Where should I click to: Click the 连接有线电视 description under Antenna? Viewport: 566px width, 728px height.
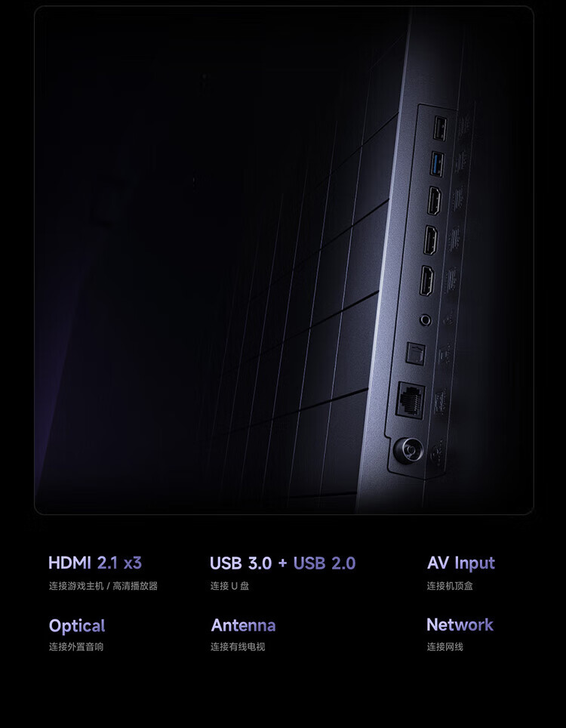(x=238, y=646)
